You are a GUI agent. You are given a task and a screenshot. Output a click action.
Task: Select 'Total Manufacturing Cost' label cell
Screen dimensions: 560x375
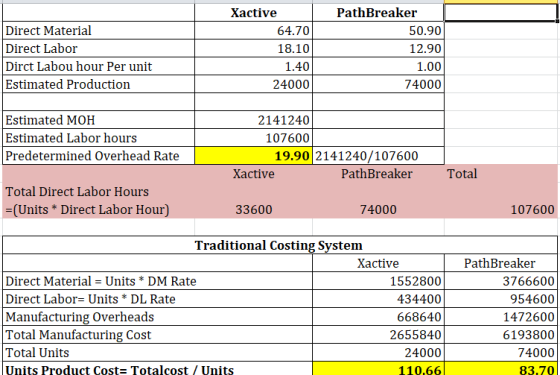click(158, 335)
